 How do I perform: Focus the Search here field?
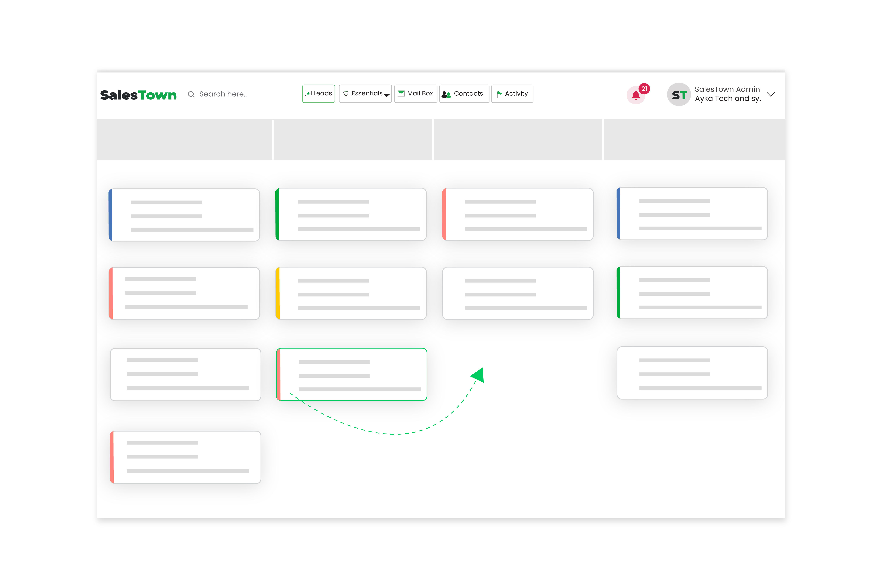(x=223, y=94)
